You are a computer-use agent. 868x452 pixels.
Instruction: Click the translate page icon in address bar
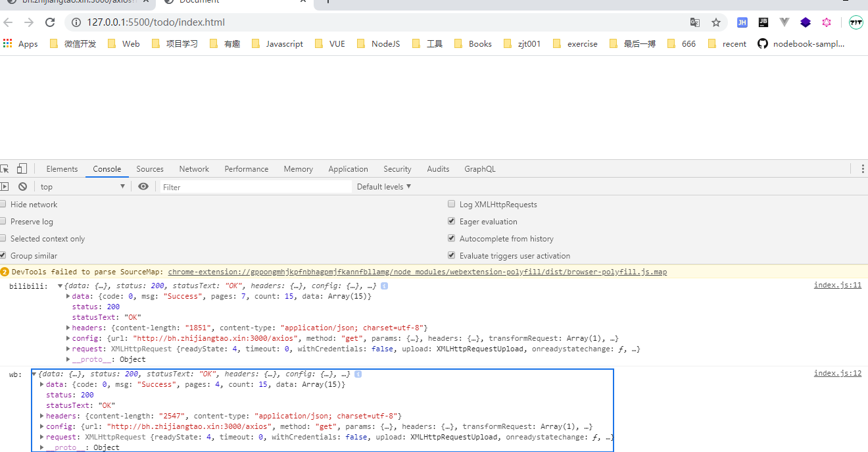coord(695,22)
